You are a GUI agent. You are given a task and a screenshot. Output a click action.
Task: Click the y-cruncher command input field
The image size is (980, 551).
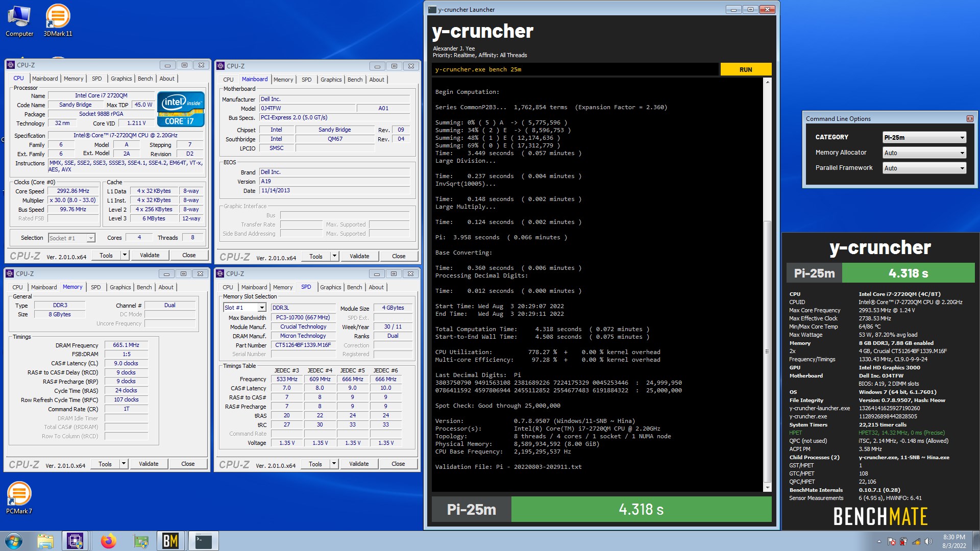tap(575, 69)
